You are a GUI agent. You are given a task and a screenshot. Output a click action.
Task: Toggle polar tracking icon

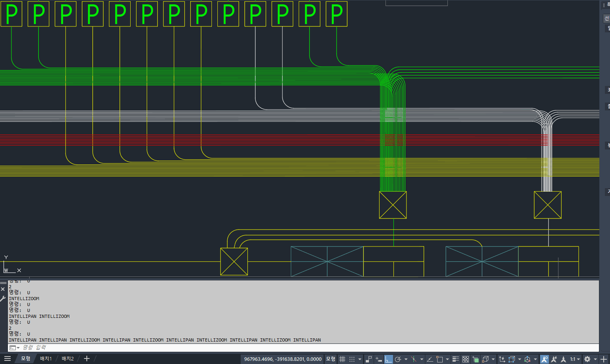[x=398, y=359]
